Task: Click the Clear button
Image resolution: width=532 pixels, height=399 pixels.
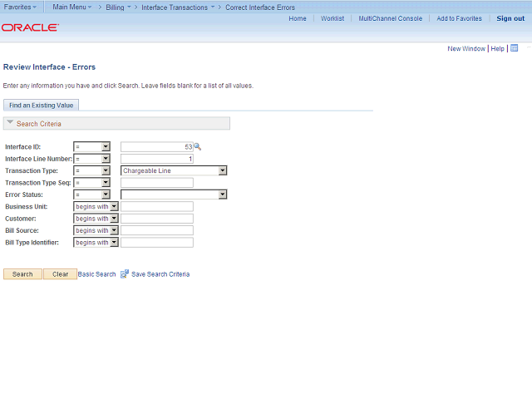Action: pyautogui.click(x=61, y=274)
